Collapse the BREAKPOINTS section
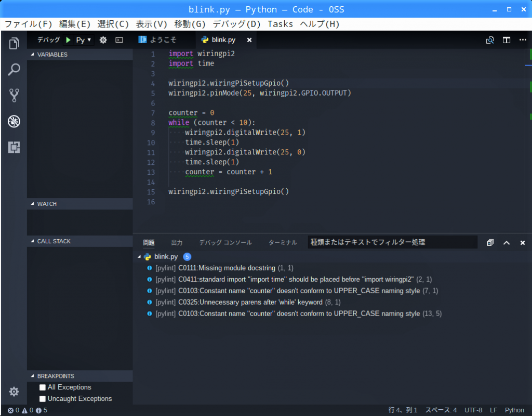Viewport: 532px width, 416px height. click(79, 376)
